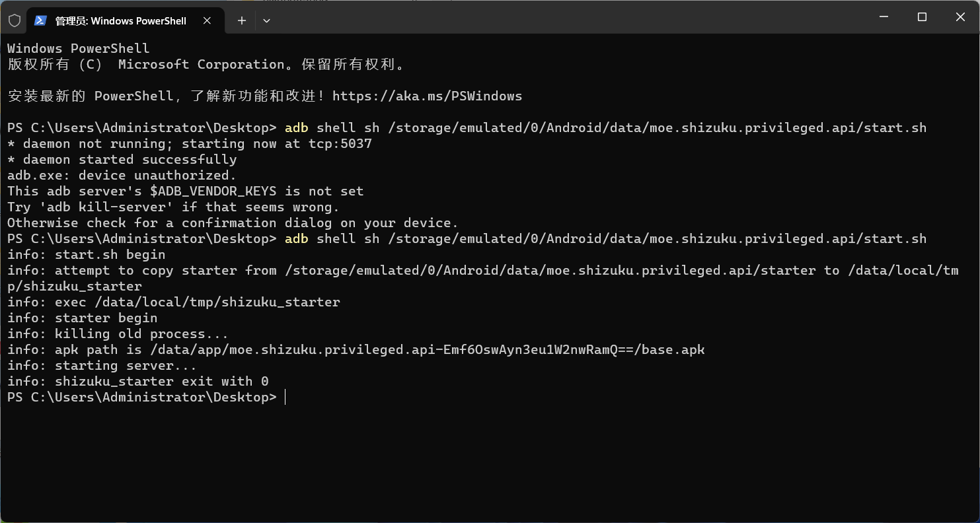Click the administrator shield icon

pyautogui.click(x=14, y=20)
